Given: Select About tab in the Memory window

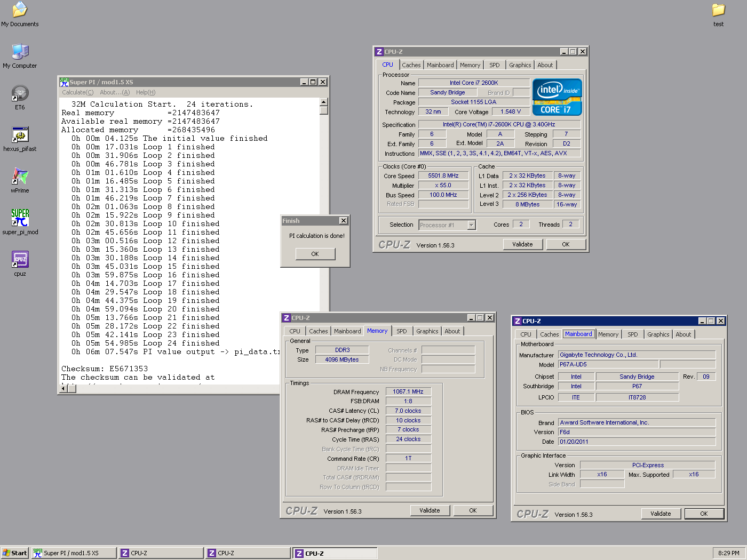Looking at the screenshot, I should point(452,331).
